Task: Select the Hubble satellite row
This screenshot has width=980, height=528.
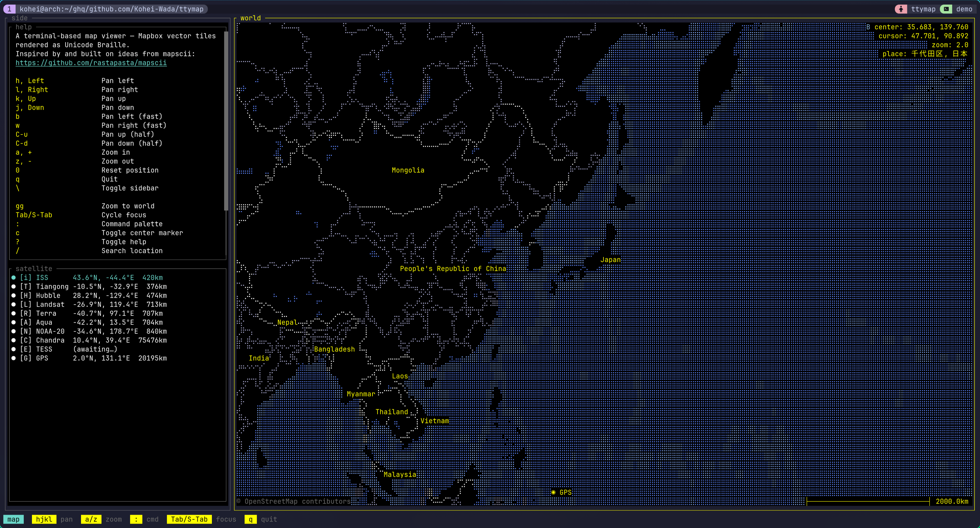Action: (x=89, y=295)
